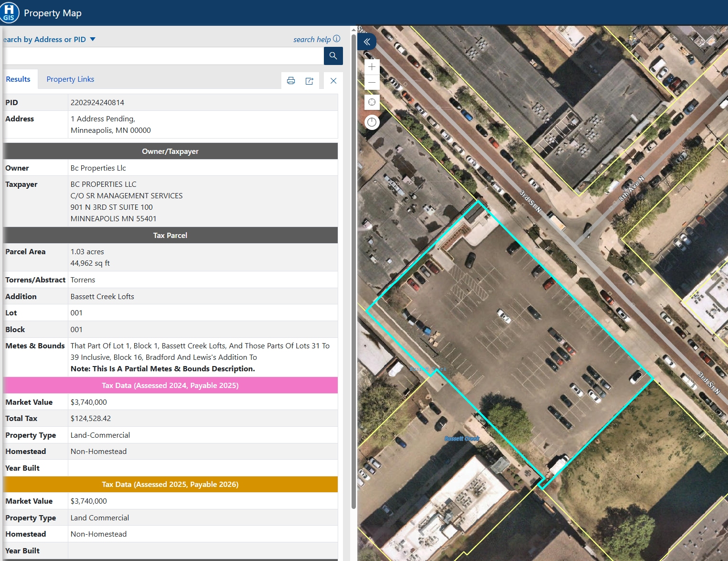Switch to the Property Links tab
The image size is (728, 561).
(x=70, y=79)
